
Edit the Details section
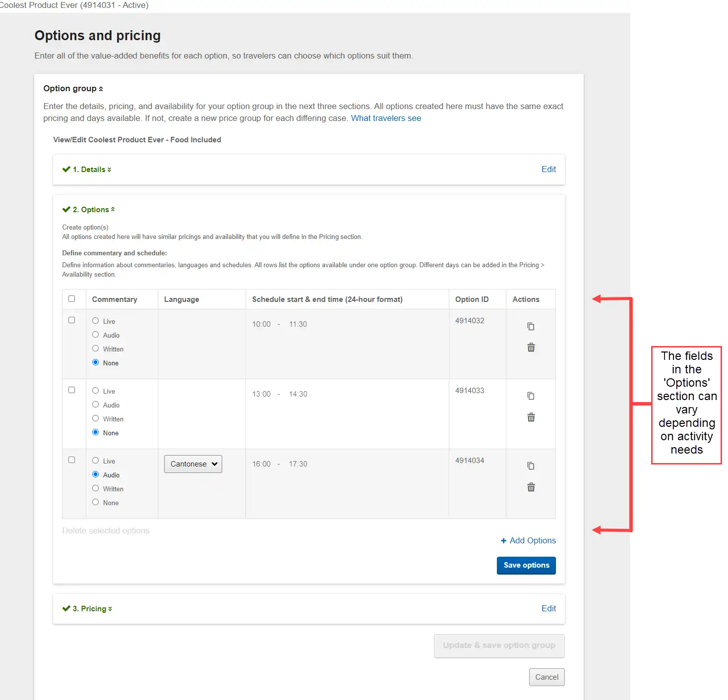coord(548,170)
